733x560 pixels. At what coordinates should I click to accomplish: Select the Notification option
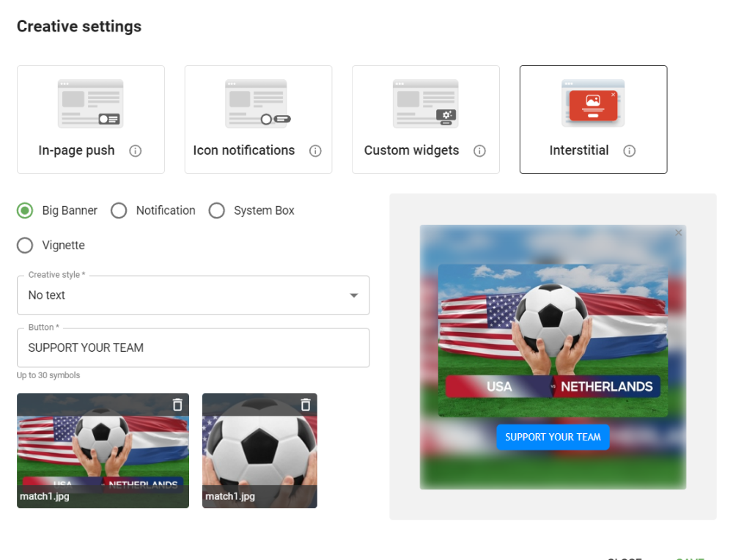tap(119, 210)
